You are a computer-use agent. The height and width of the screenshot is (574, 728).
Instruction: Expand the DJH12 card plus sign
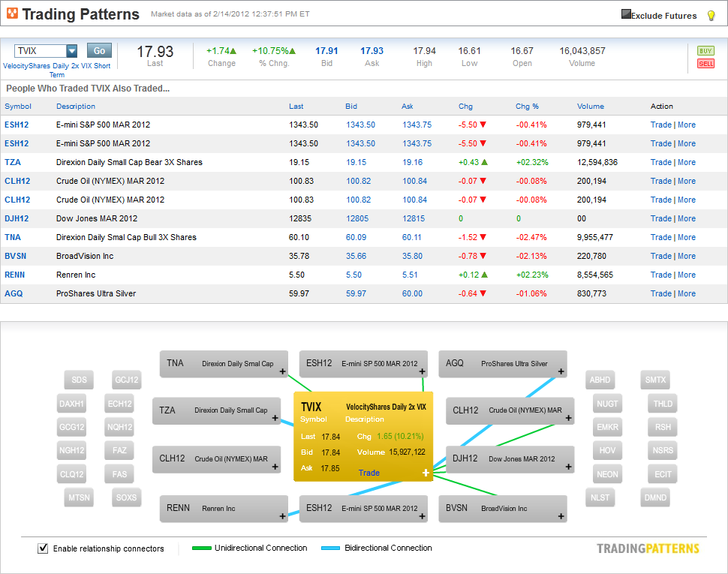pyautogui.click(x=568, y=467)
